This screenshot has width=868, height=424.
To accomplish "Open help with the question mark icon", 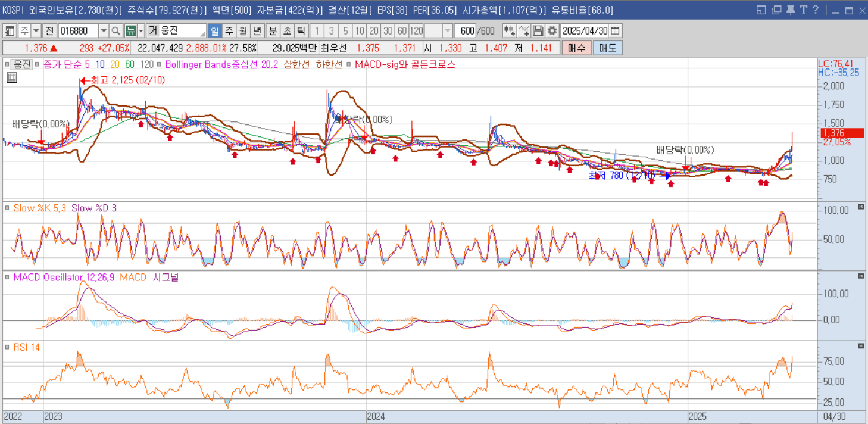I will point(816,10).
